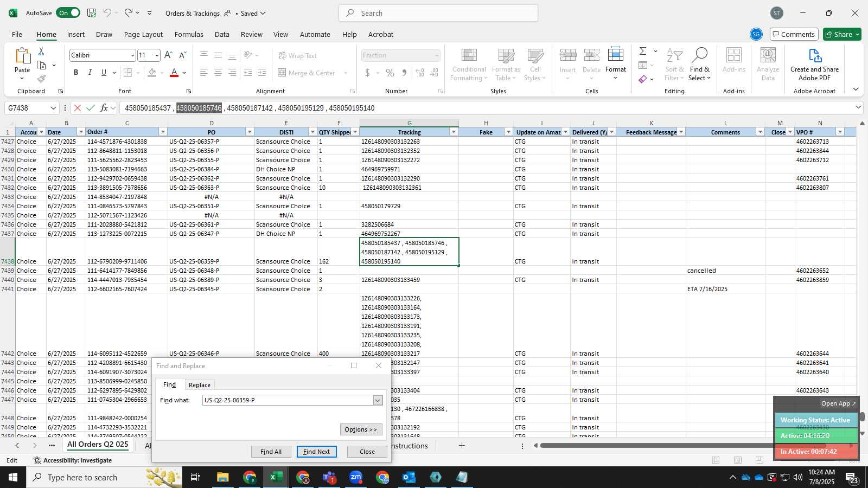Open the Tracking column filter dropdown
Screen dimensions: 868x488
[454, 132]
